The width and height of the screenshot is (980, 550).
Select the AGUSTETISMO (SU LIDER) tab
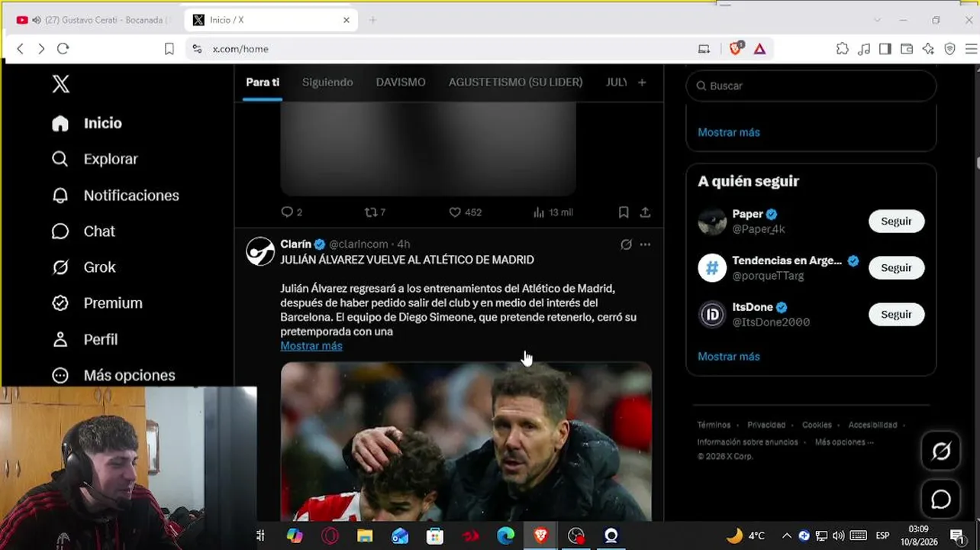click(x=515, y=82)
